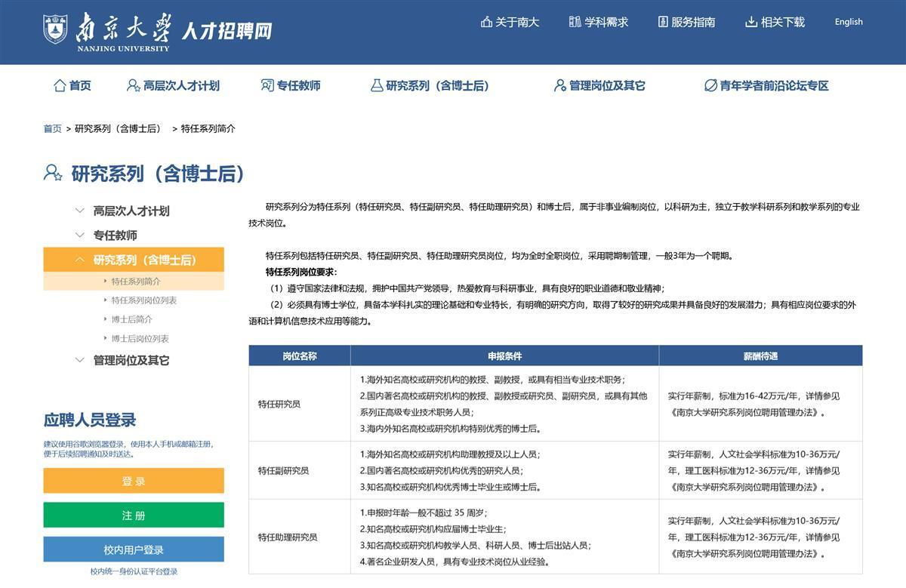Expand the chevron beside 专任教师 in the sidebar
Image resolution: width=906 pixels, height=588 pixels.
[x=80, y=236]
